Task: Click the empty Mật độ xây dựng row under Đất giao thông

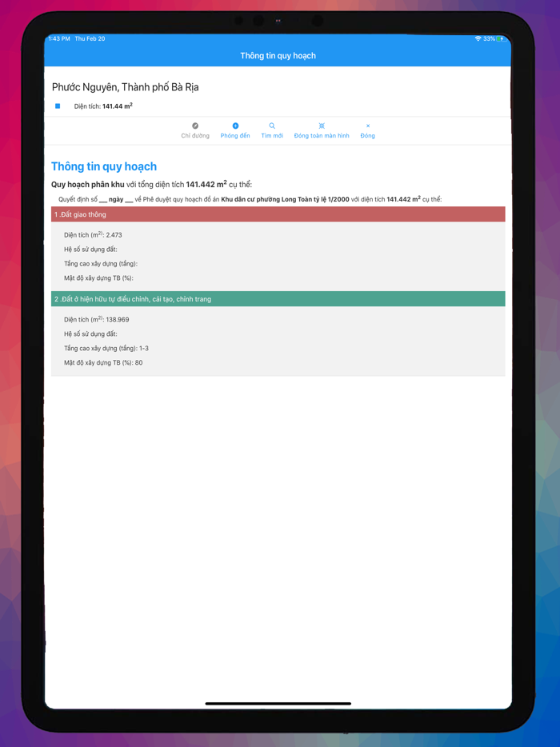Action: click(98, 278)
